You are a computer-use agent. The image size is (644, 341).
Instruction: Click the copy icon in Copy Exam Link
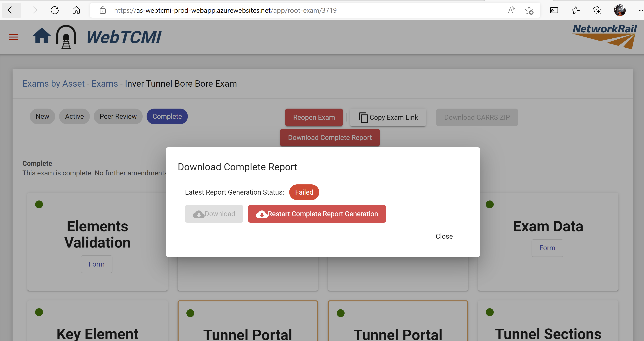tap(363, 118)
